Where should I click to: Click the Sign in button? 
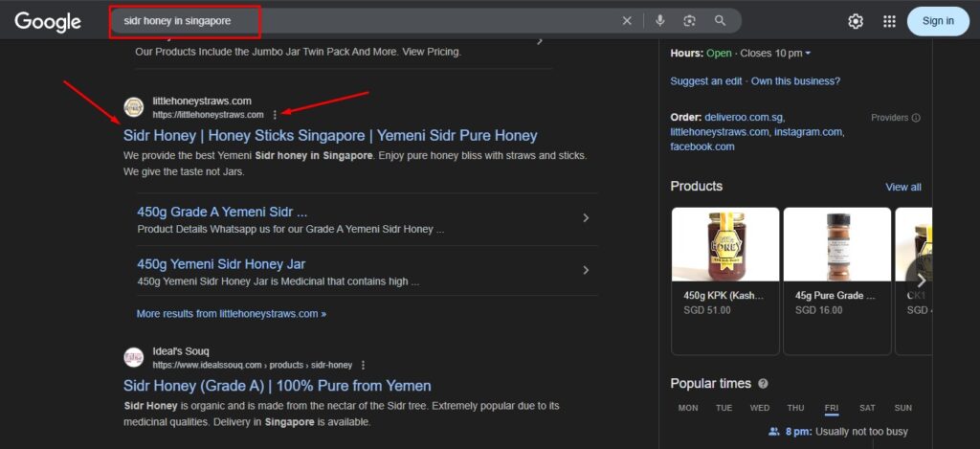click(x=938, y=21)
